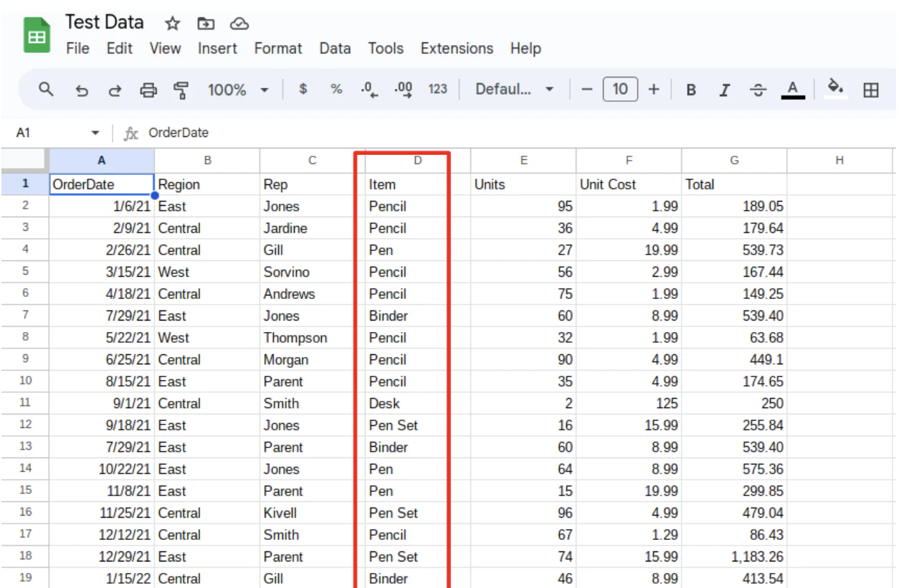Select column D header
This screenshot has height=588, width=899.
coord(418,161)
